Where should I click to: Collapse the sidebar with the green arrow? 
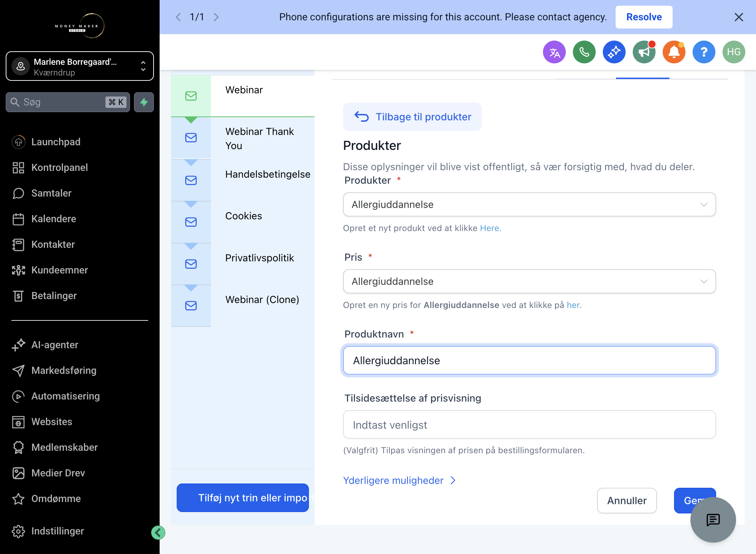[x=158, y=533]
